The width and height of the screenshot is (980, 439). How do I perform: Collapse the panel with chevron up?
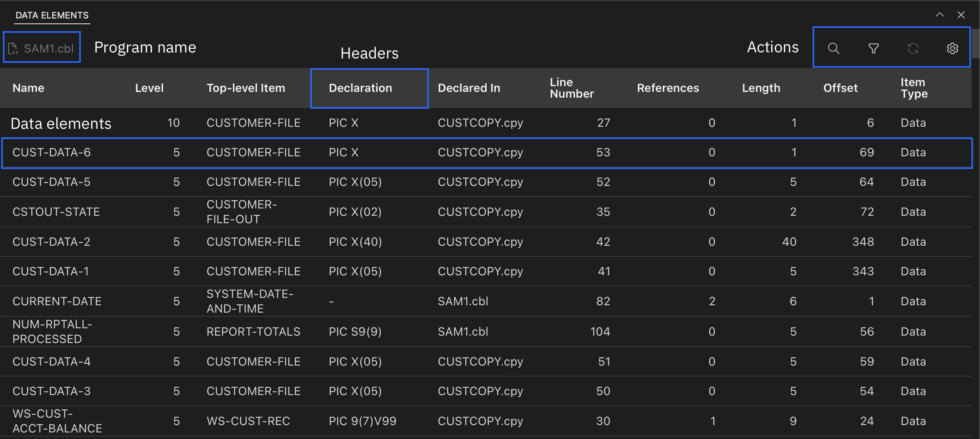point(939,15)
